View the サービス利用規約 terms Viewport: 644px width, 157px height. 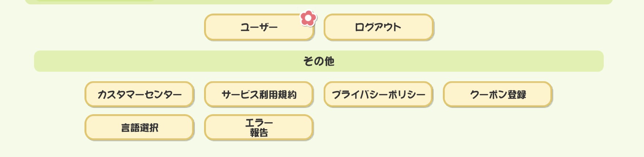(x=259, y=94)
